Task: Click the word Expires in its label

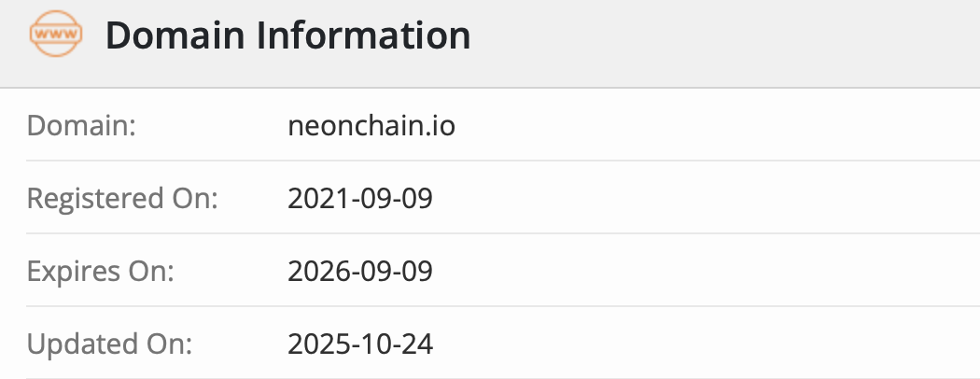Action: (68, 272)
